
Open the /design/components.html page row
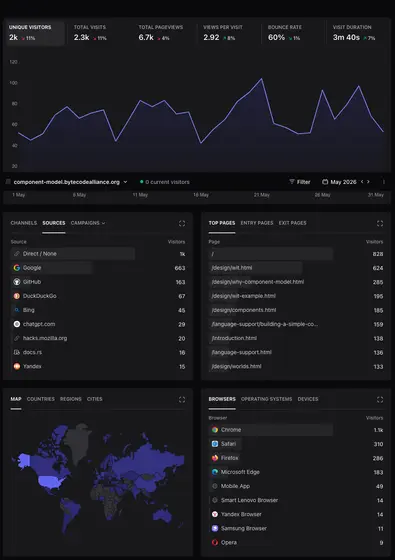[x=296, y=310]
